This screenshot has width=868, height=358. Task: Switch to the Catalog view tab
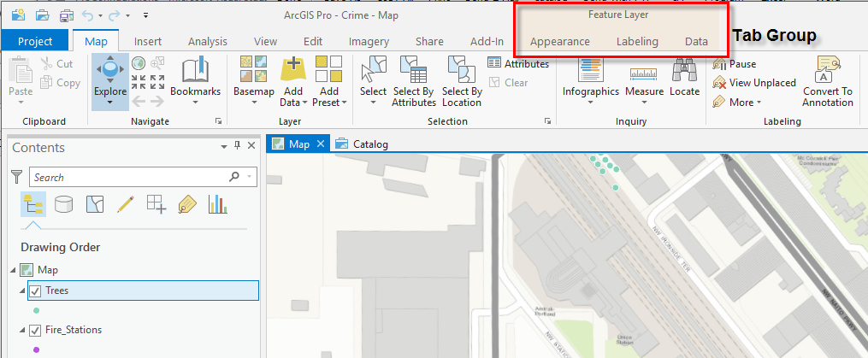click(x=362, y=144)
